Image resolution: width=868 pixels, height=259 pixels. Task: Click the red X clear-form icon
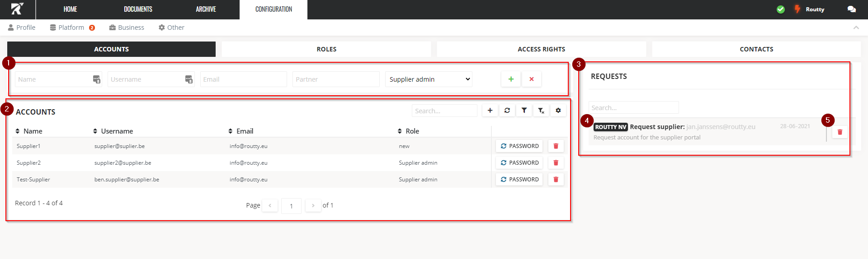pyautogui.click(x=532, y=79)
